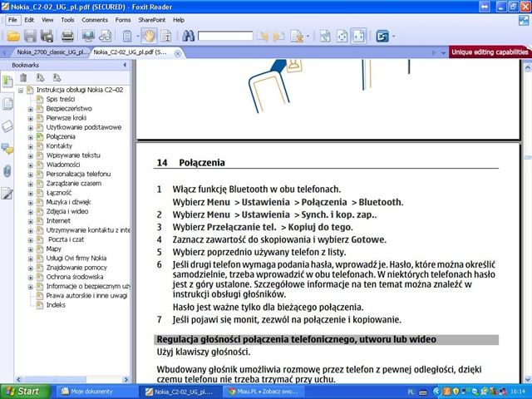This screenshot has height=399, width=532.
Task: Expand the Mapy bookmark node
Action: tap(30, 249)
